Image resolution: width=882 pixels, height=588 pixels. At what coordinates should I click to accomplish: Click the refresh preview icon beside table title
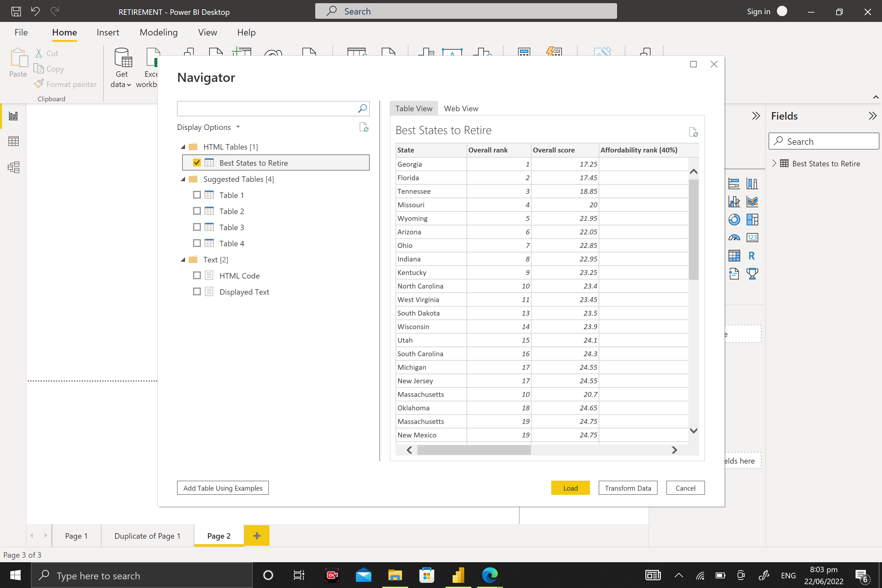(x=693, y=132)
